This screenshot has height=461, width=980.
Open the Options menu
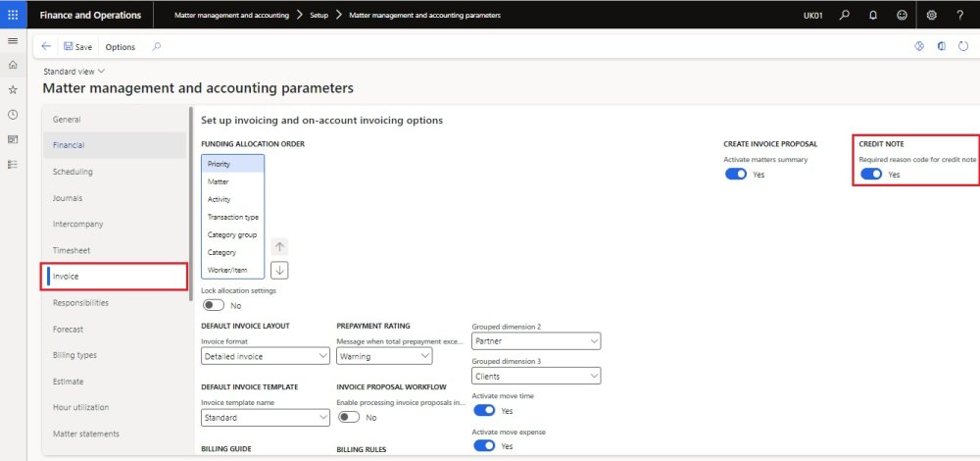(x=120, y=47)
